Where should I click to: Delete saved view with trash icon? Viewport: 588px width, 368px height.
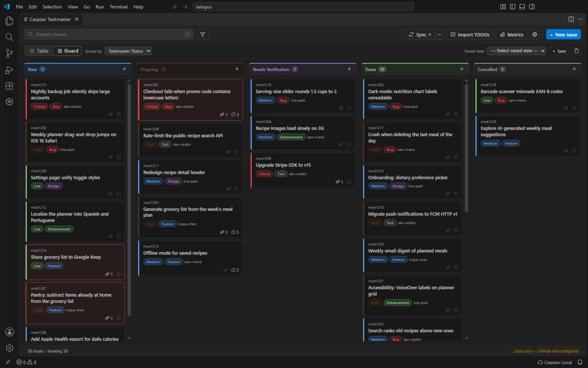point(576,51)
